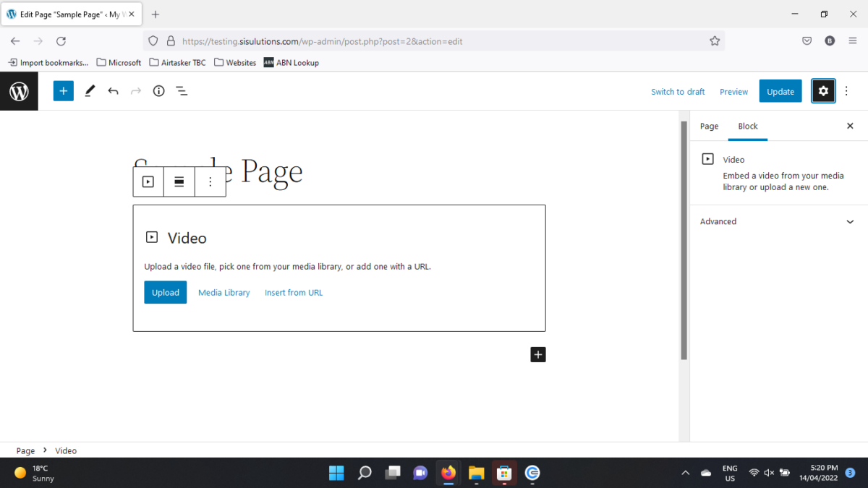Click the Update button
Image resolution: width=868 pixels, height=488 pixels.
coord(780,90)
